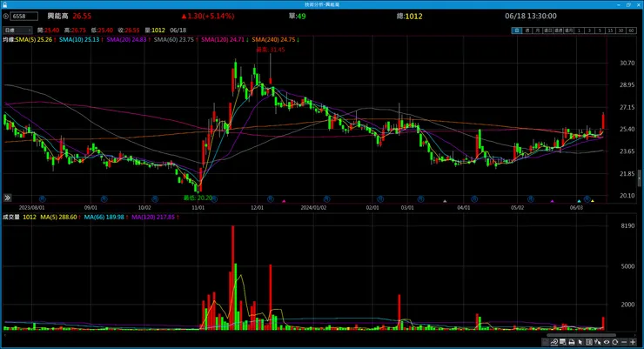644x349 pixels.
Task: Click the blue circle marker above 2023/08/01
Action: [42, 198]
